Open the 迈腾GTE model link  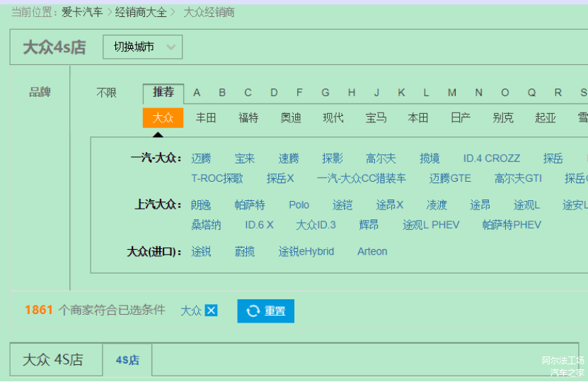click(450, 178)
